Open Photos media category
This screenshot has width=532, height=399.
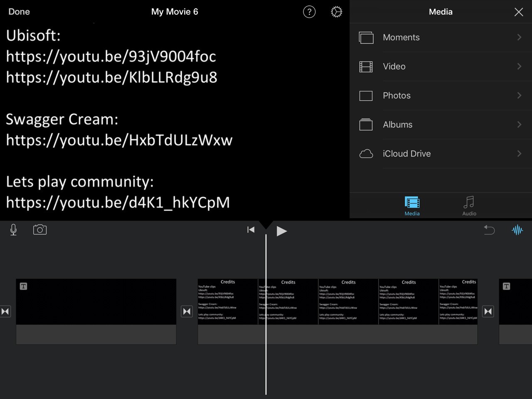click(441, 96)
